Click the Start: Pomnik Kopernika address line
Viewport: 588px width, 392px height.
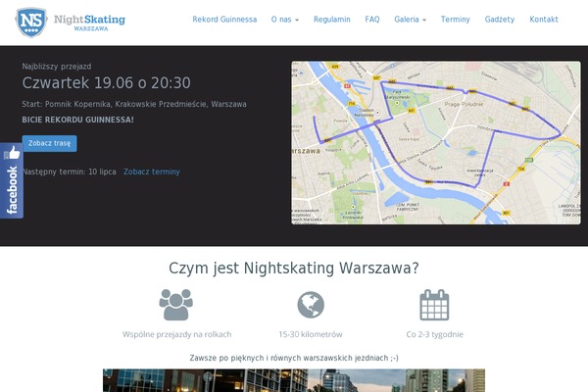pyautogui.click(x=134, y=104)
